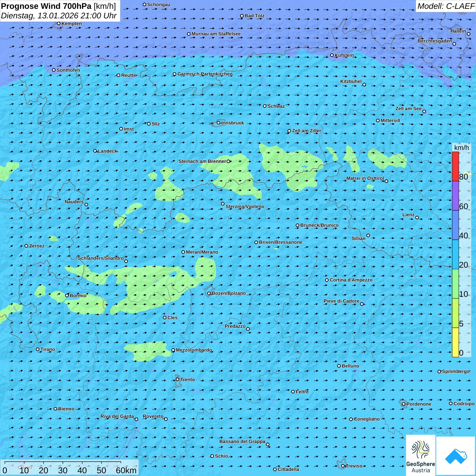Click the 'Bienno' label
The image size is (476, 476).
(x=66, y=409)
